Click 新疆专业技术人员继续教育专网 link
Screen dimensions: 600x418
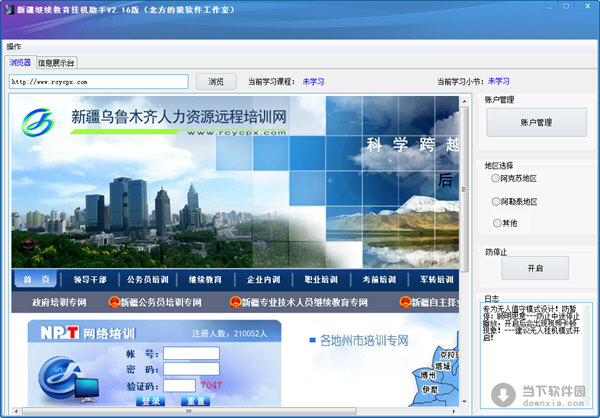(x=305, y=303)
